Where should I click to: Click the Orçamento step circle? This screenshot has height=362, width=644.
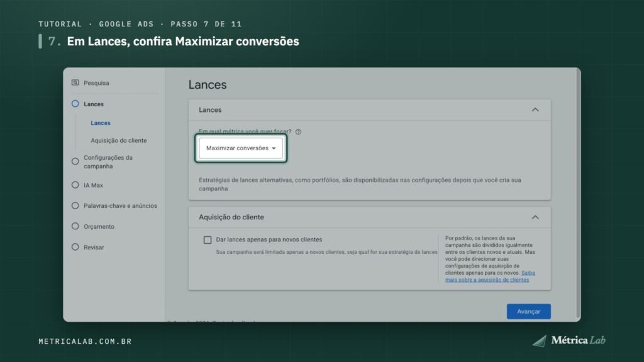coord(75,226)
